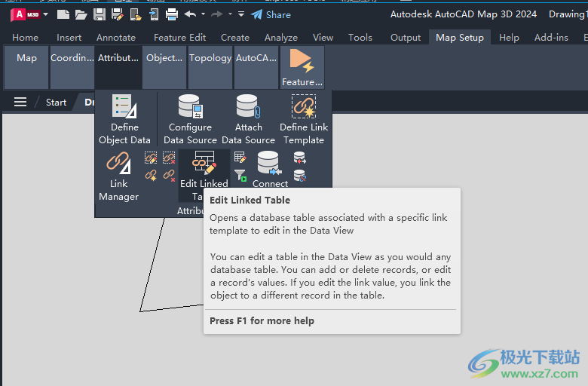Expand Customize Quick Access Toolbar dropdown
This screenshot has height=386, width=588.
tap(241, 14)
